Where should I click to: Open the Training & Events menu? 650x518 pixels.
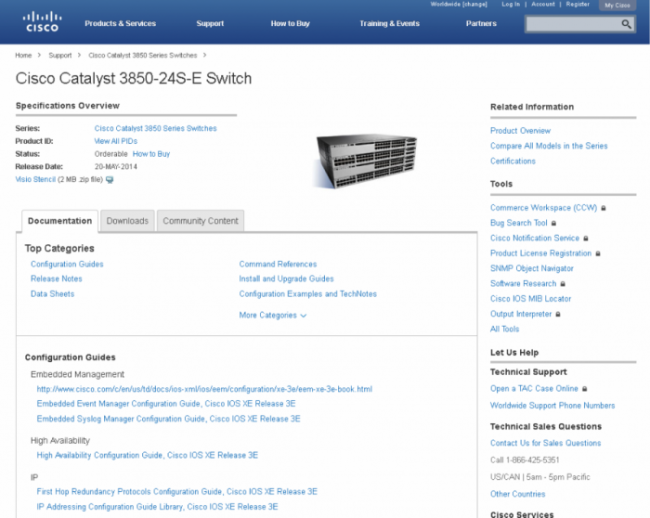point(389,23)
